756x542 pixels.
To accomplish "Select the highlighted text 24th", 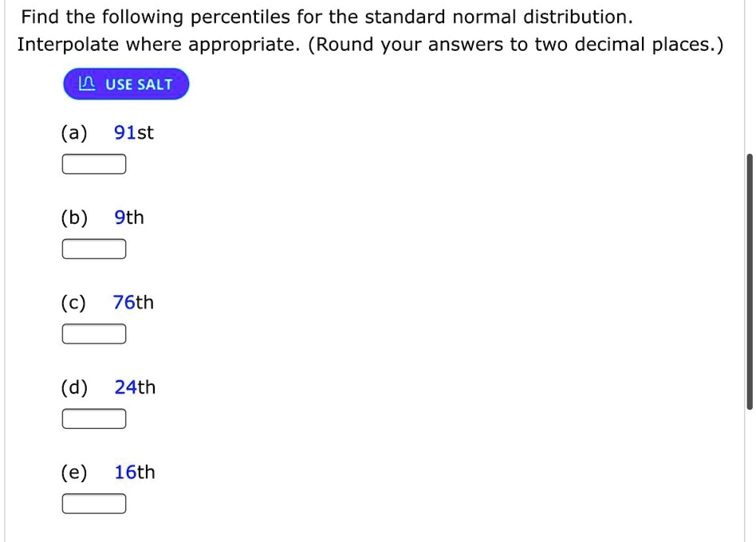I will click(134, 387).
